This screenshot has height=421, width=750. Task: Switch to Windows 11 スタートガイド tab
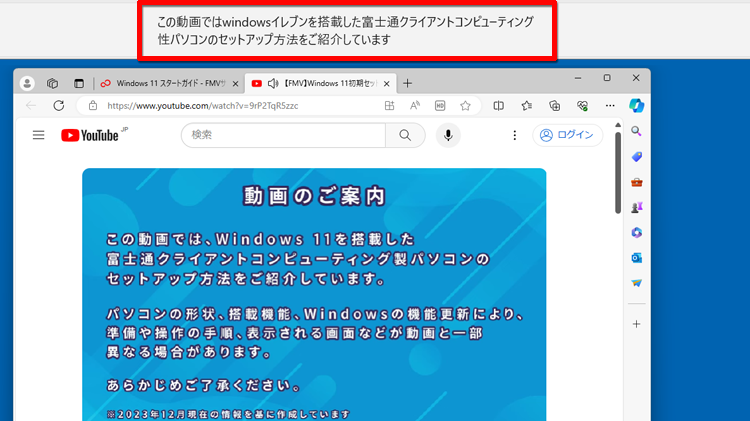tap(170, 83)
